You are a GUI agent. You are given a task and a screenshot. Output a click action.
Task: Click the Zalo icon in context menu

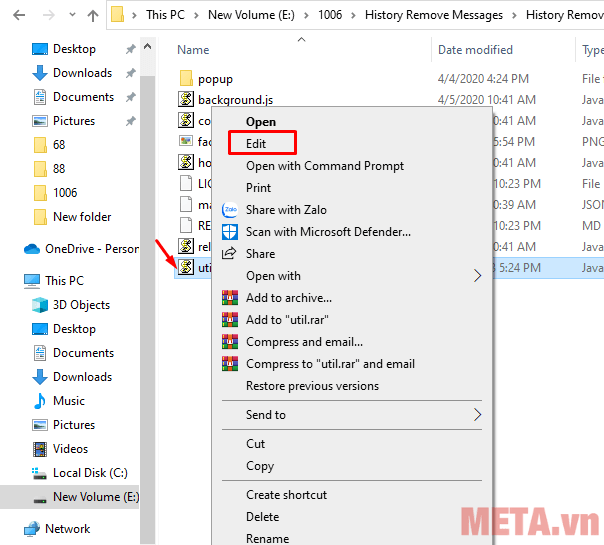coord(230,210)
